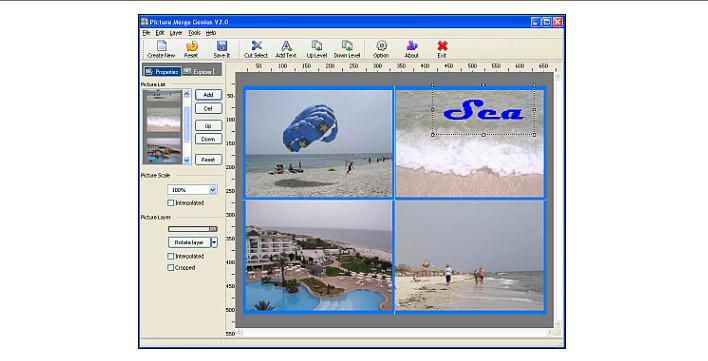The height and width of the screenshot is (361, 708).
Task: Select the parachute photo on canvas
Action: click(319, 143)
